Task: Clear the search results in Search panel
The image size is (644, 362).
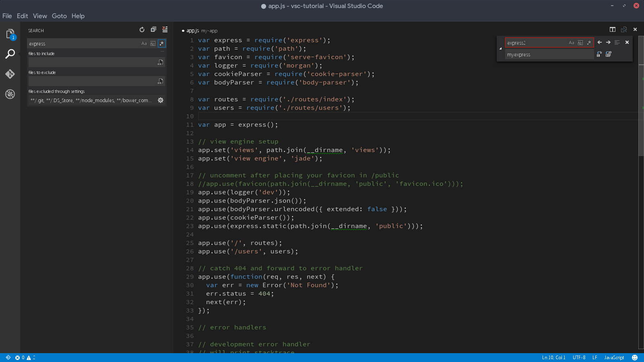Action: click(165, 30)
